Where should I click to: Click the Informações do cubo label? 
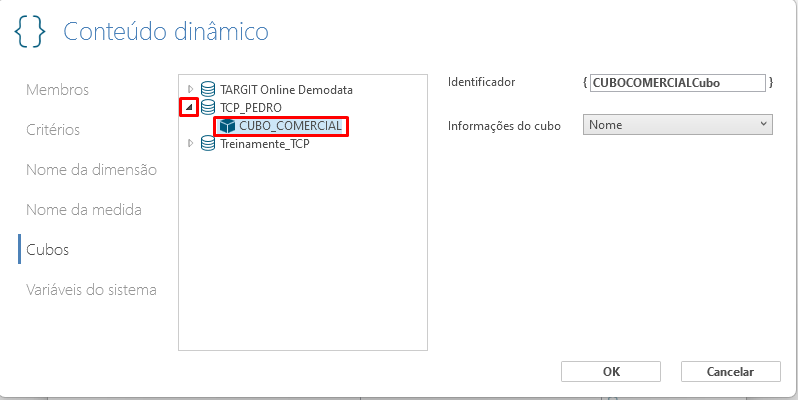tap(504, 126)
